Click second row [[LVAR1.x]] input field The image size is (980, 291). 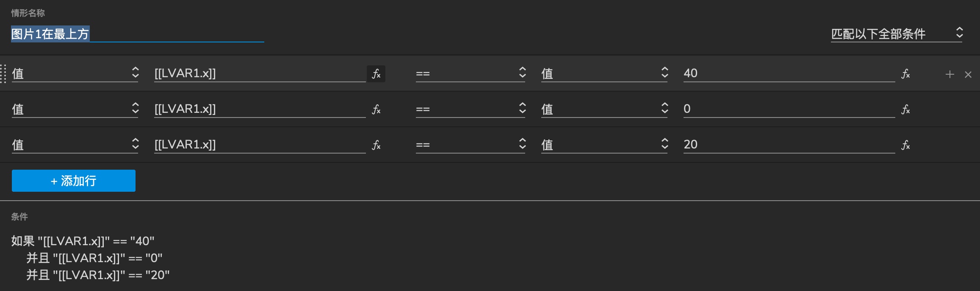pos(260,109)
